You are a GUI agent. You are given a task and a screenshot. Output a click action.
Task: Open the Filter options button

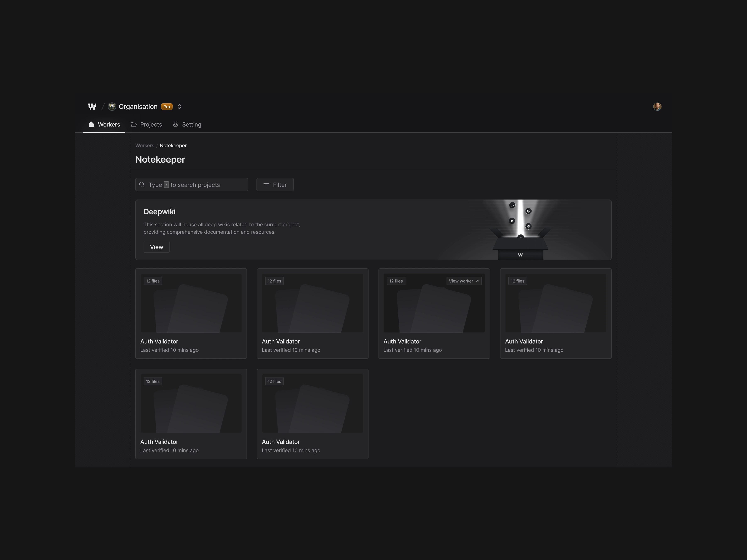click(275, 185)
